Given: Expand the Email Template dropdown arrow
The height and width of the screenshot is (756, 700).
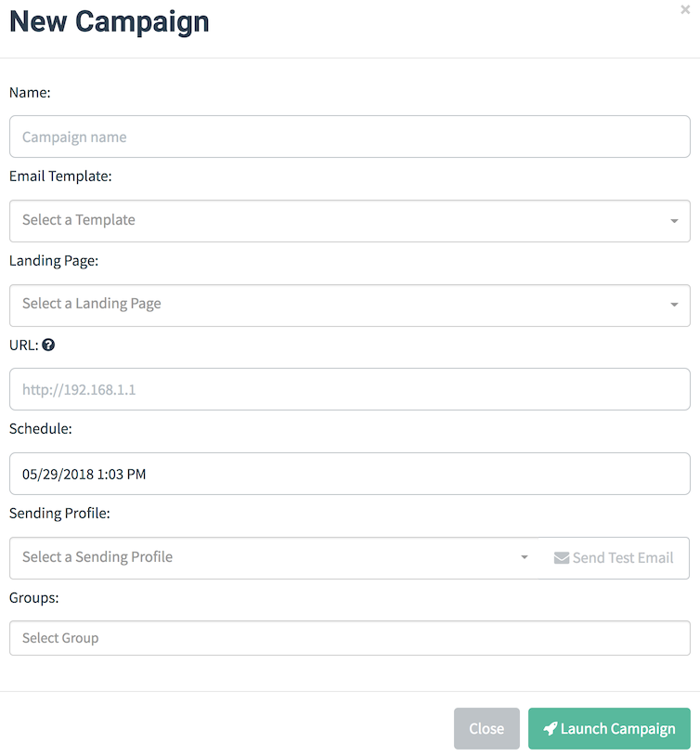Looking at the screenshot, I should click(673, 221).
